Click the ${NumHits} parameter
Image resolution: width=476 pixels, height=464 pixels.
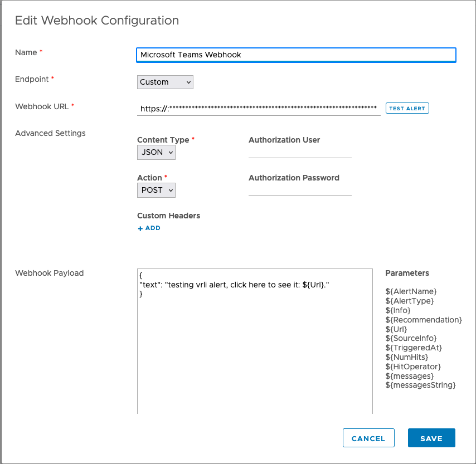(x=407, y=357)
